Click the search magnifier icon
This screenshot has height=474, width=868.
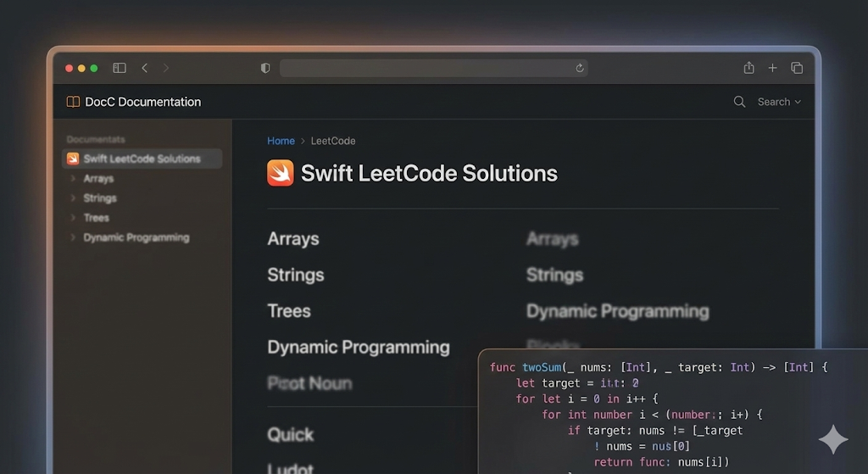pyautogui.click(x=739, y=102)
